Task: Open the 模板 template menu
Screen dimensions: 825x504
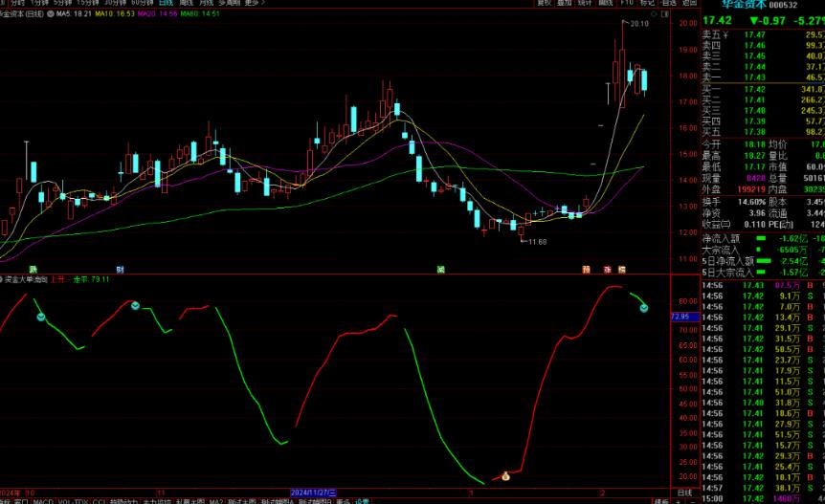Action: [660, 502]
